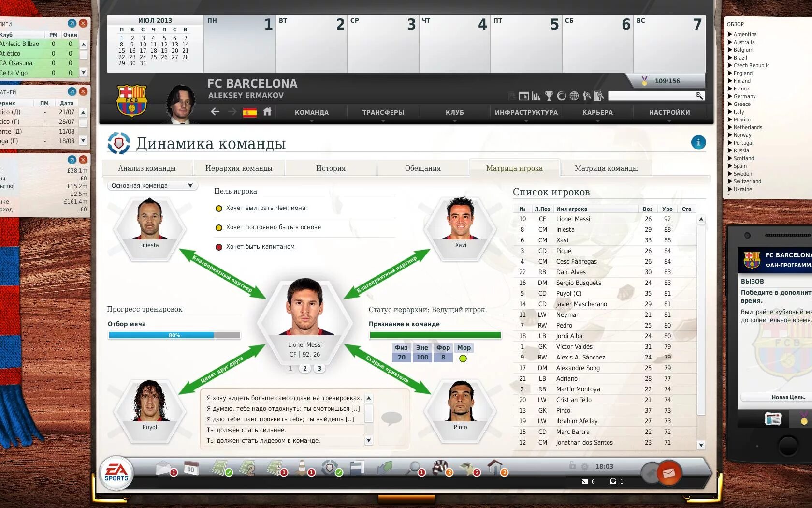Viewport: 812px width, 508px height.
Task: Go to home screen via house icon
Action: point(267,112)
